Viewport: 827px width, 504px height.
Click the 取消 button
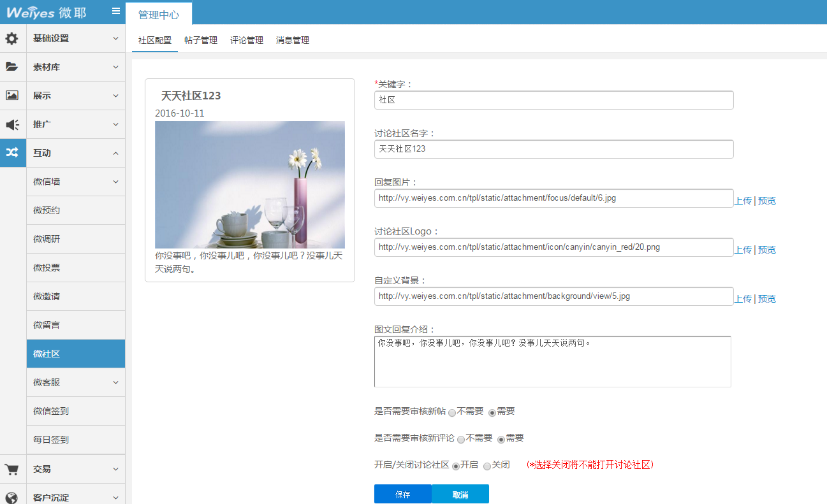[x=460, y=494]
